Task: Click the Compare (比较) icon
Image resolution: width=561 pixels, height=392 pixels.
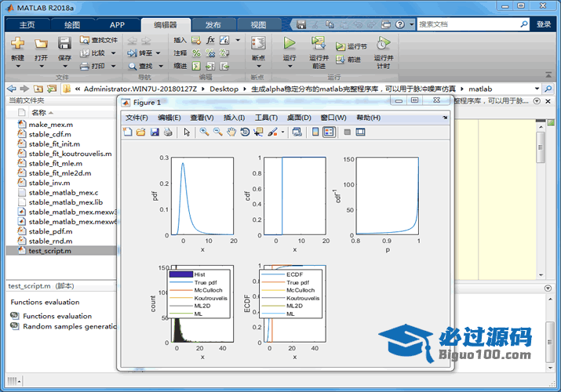Action: point(85,53)
